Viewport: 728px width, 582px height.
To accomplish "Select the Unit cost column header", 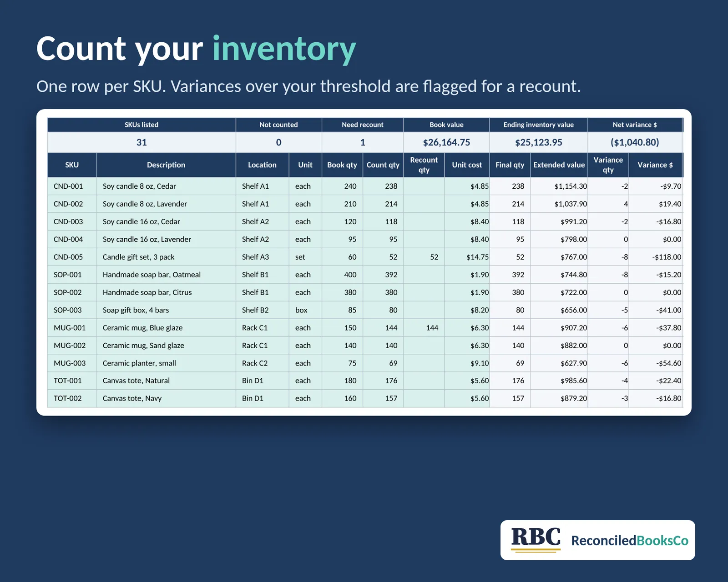I will pyautogui.click(x=467, y=165).
